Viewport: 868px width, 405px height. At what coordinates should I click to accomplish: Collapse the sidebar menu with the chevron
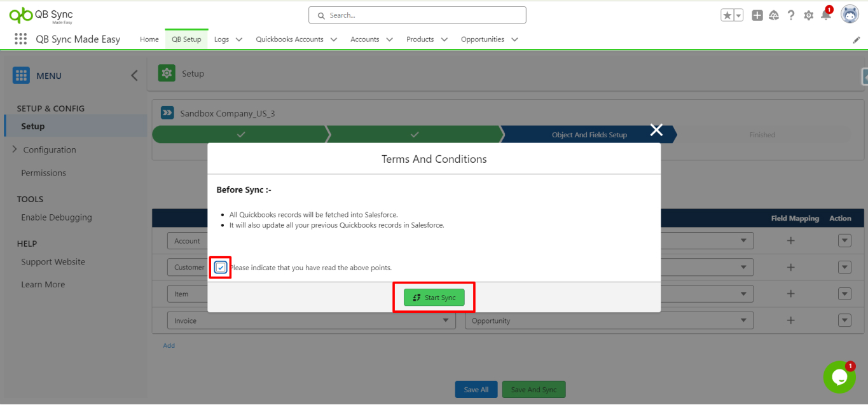click(x=134, y=75)
